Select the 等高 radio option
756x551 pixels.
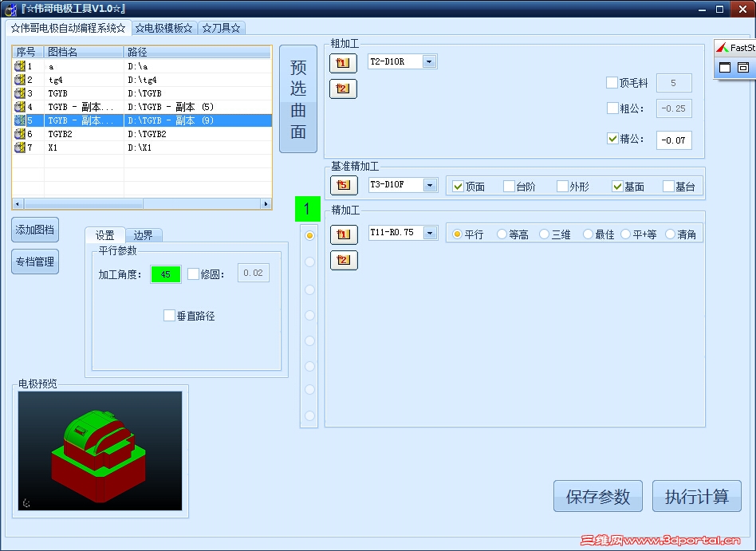pyautogui.click(x=502, y=234)
